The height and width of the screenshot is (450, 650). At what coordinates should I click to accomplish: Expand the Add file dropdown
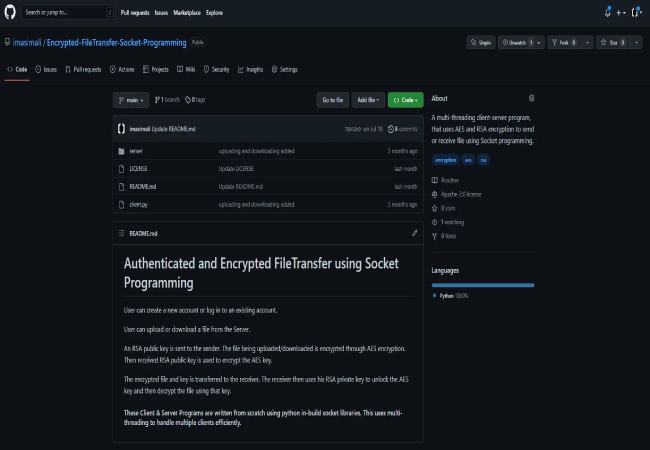coord(368,100)
